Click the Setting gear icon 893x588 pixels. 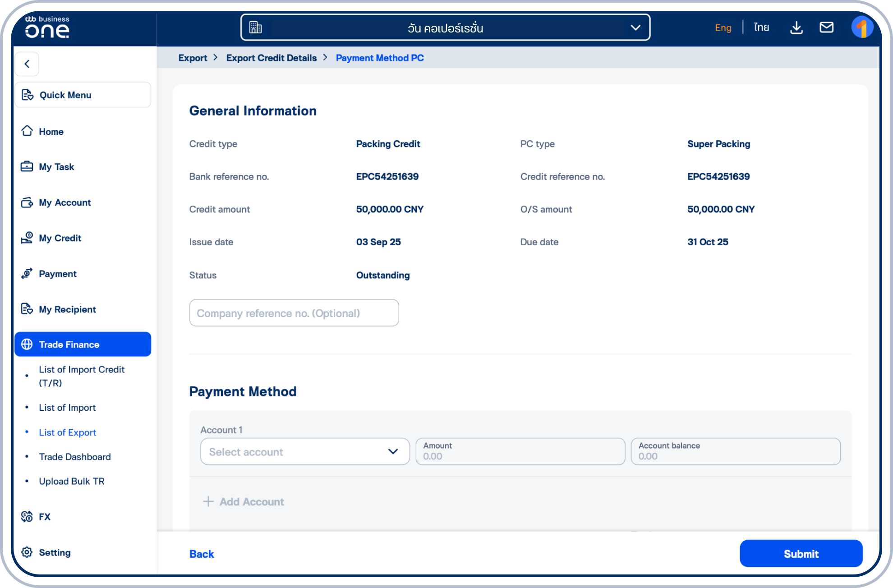coord(27,552)
